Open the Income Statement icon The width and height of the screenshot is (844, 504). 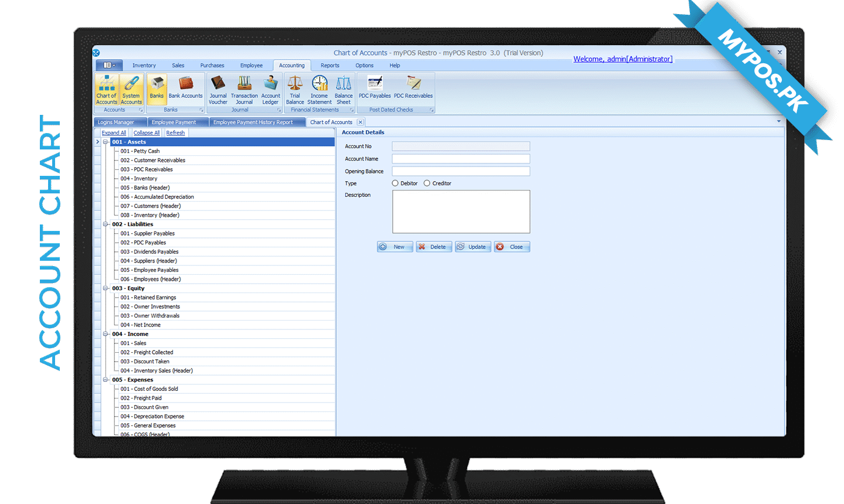pos(319,89)
